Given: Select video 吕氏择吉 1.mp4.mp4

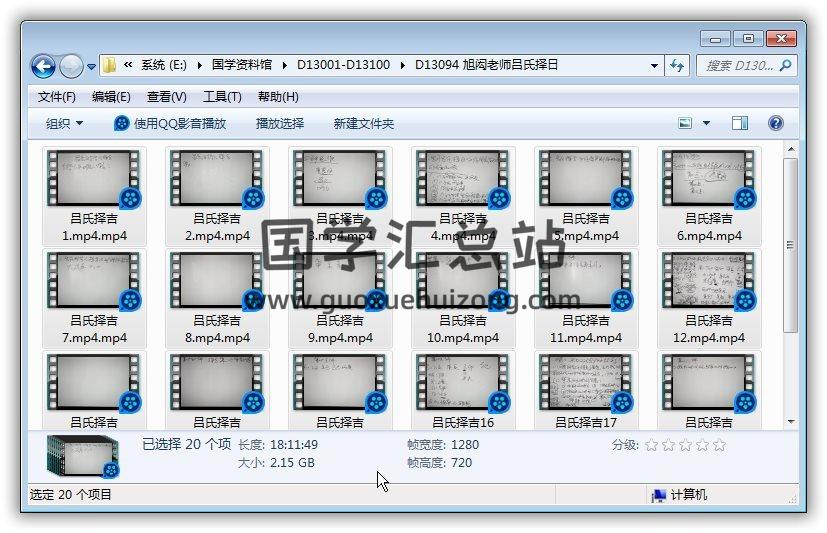Looking at the screenshot, I should click(x=94, y=196).
